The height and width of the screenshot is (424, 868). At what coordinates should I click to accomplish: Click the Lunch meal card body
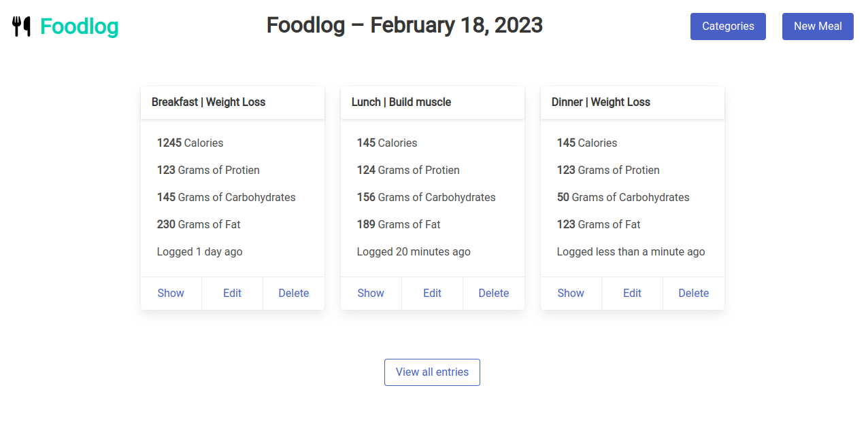coord(432,197)
